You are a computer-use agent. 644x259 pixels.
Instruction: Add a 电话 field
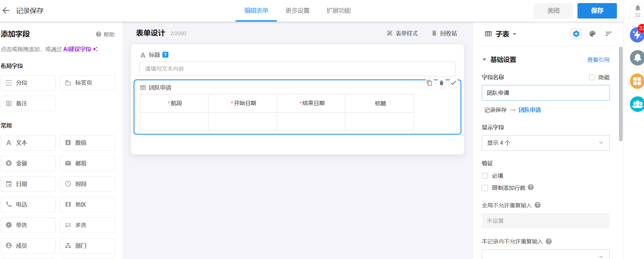point(28,204)
